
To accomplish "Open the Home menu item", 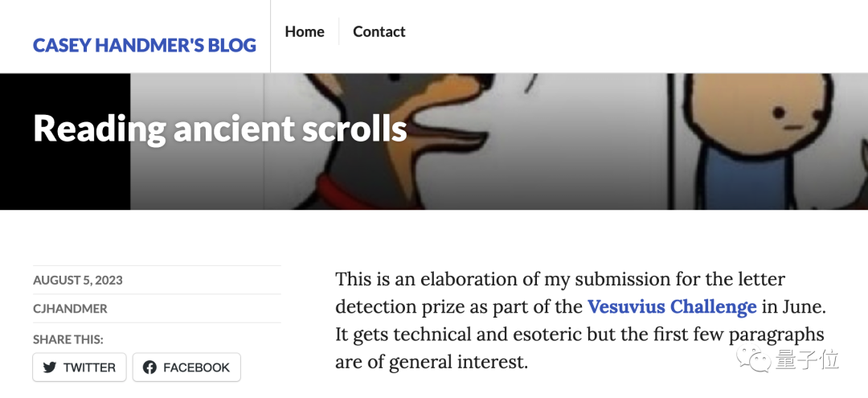I will (305, 31).
